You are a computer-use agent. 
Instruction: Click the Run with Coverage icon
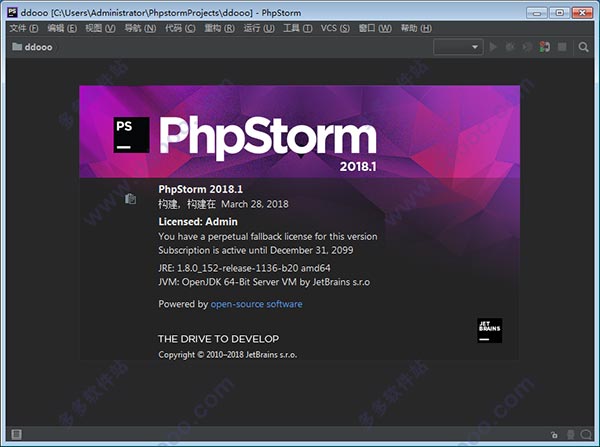(527, 47)
